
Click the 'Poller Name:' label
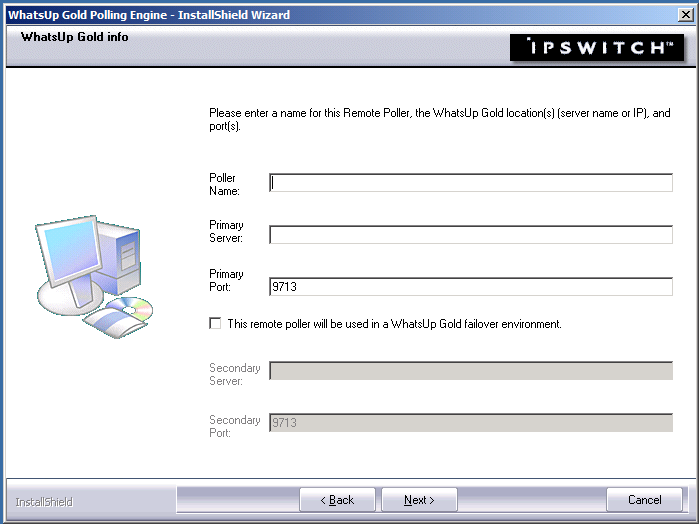[x=224, y=184]
